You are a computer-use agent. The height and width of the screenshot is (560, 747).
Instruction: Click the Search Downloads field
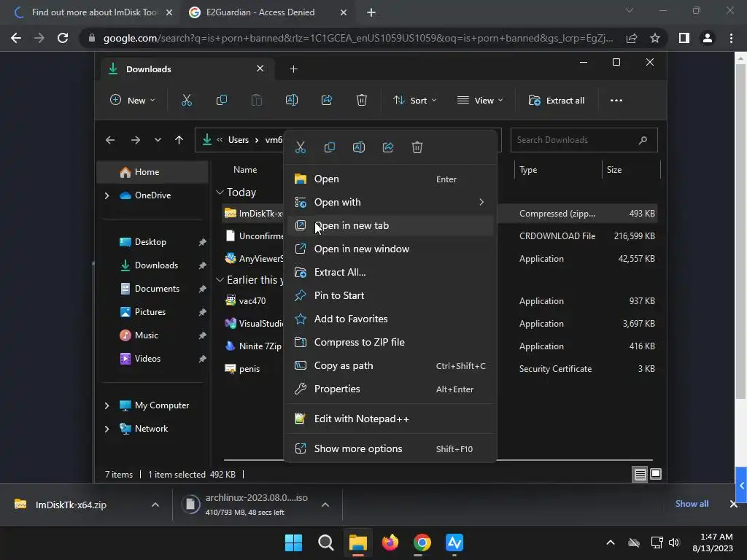point(584,140)
